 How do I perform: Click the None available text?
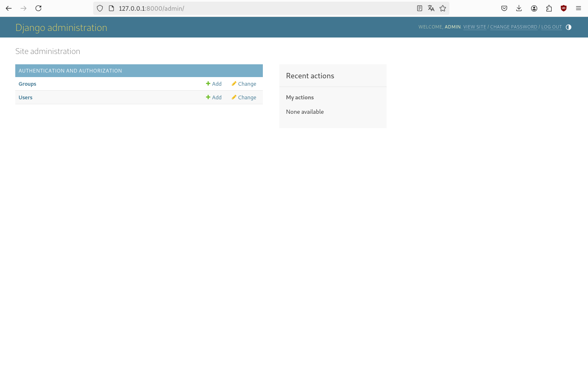coord(305,112)
